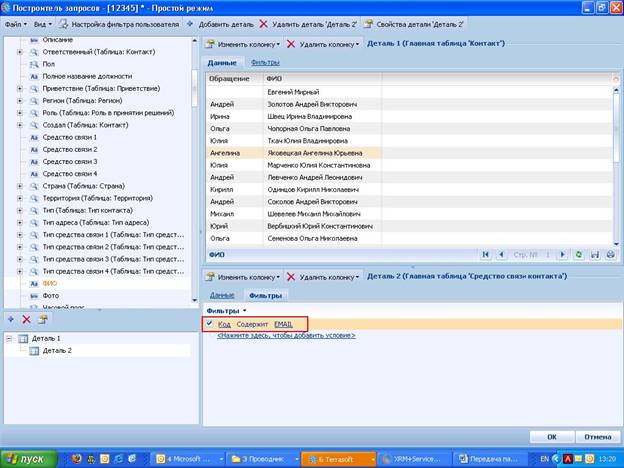Expand 'Ответственный (Таблица: Контакт)' tree node
This screenshot has width=624, height=468.
20,52
